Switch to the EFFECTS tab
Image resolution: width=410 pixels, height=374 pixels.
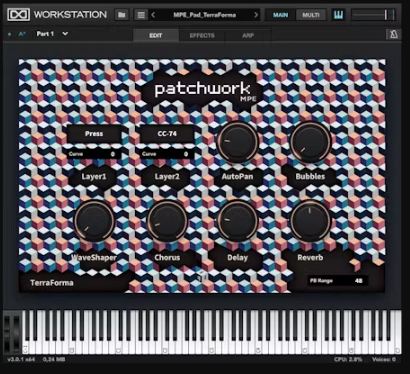[x=202, y=35]
